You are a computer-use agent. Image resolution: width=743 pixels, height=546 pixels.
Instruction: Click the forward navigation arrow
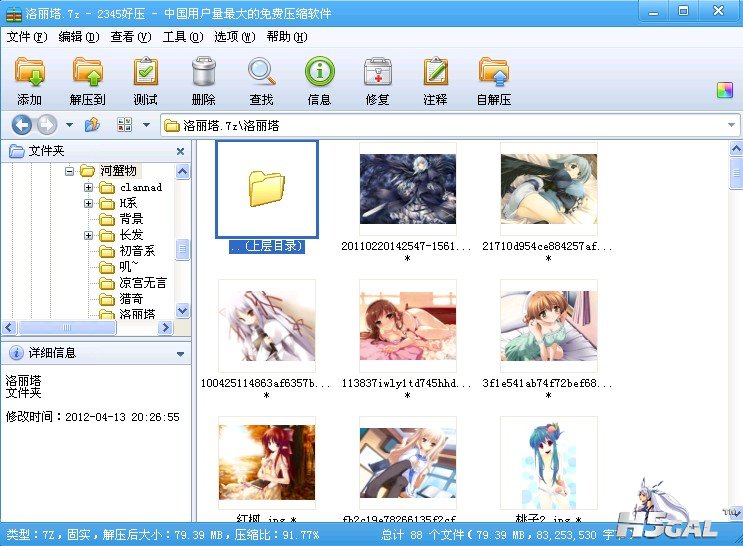[46, 125]
